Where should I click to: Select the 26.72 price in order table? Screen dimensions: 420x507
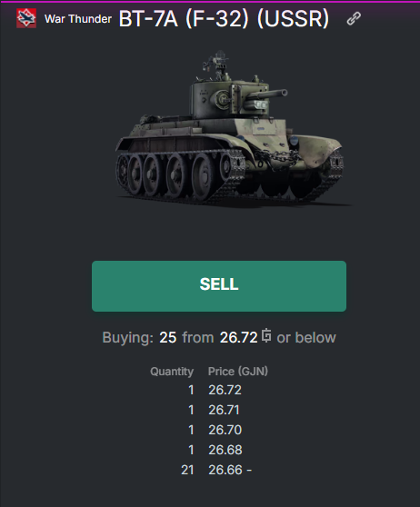pyautogui.click(x=225, y=390)
